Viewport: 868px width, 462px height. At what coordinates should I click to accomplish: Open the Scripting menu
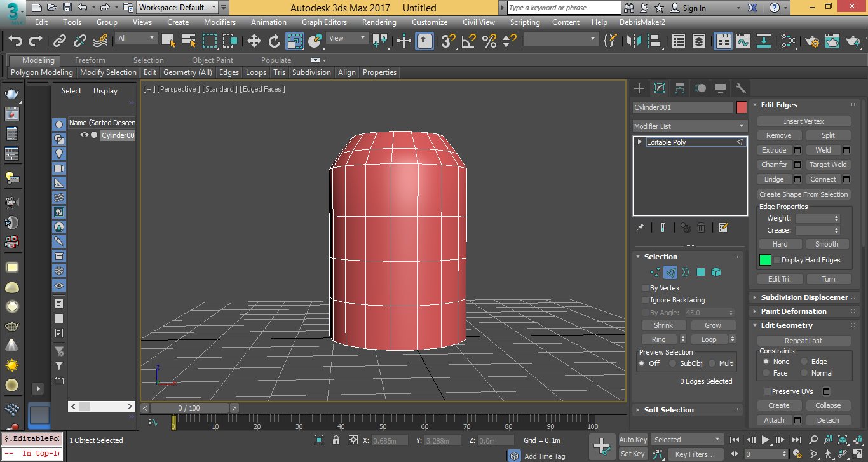coord(525,22)
